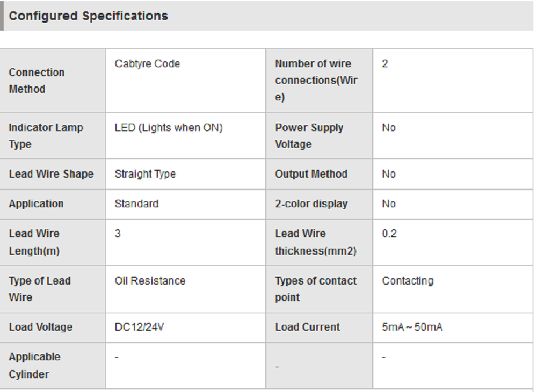Select the DC12/24V load voltage value

coord(139,327)
